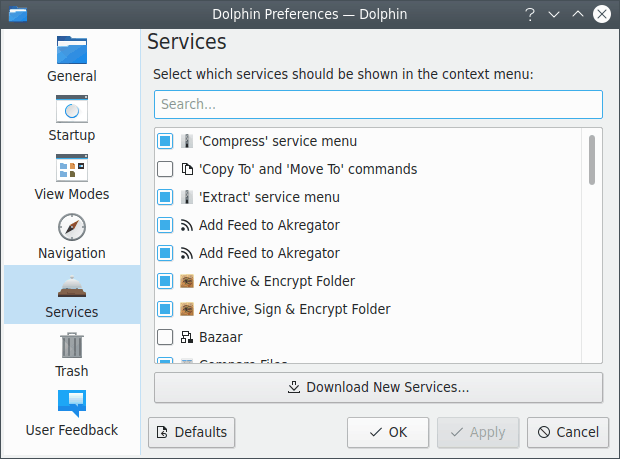Click the Services bell icon
Screen dimensions: 620x459
click(x=72, y=286)
